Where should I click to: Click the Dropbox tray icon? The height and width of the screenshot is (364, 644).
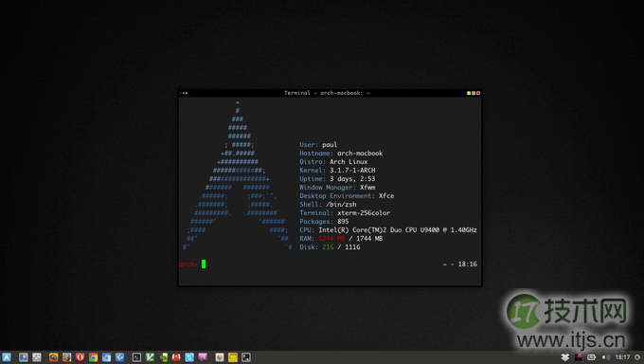565,357
